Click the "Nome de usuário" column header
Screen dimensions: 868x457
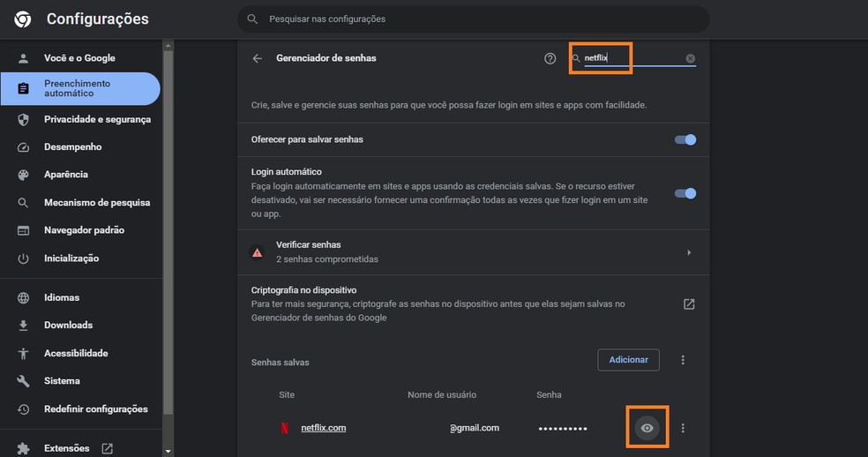tap(442, 395)
